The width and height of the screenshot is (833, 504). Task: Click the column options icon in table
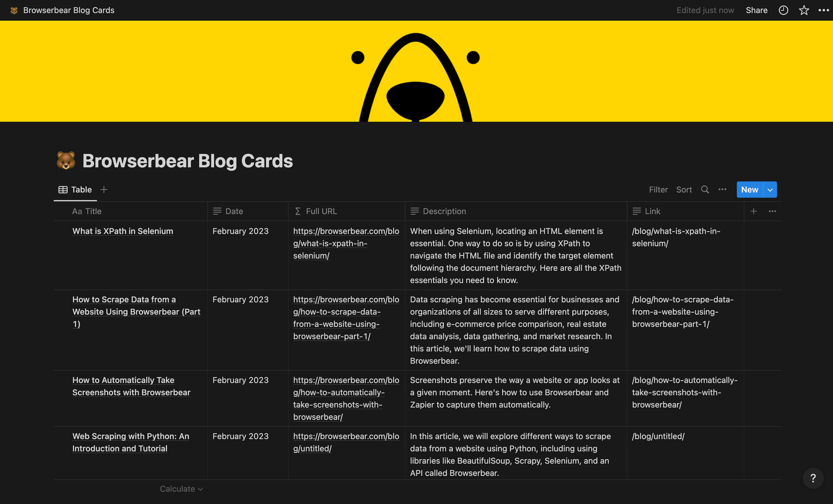(772, 211)
